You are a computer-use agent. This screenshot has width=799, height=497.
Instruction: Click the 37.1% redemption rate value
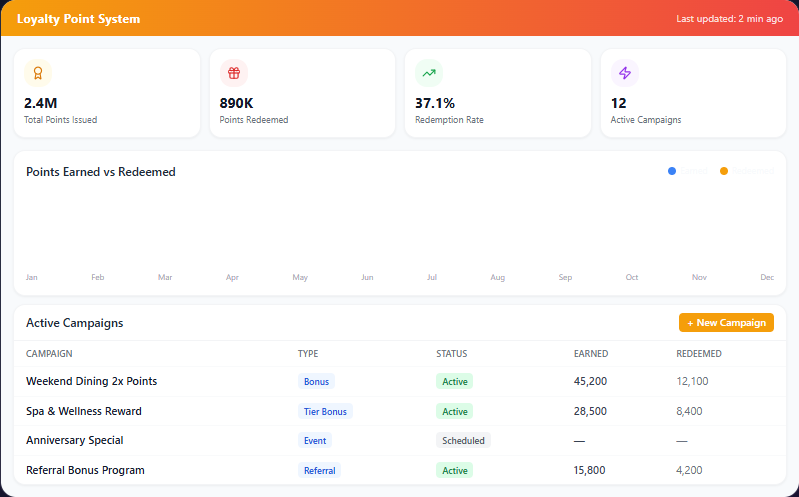point(435,103)
